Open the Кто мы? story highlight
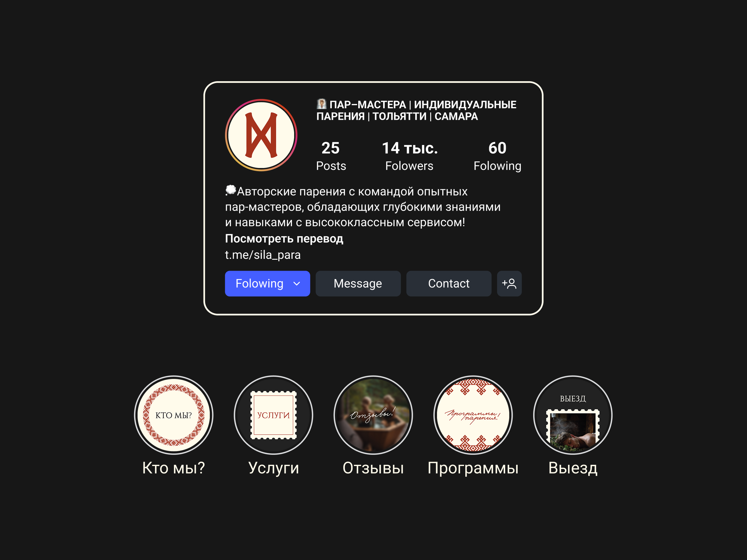747x560 pixels. pyautogui.click(x=174, y=415)
